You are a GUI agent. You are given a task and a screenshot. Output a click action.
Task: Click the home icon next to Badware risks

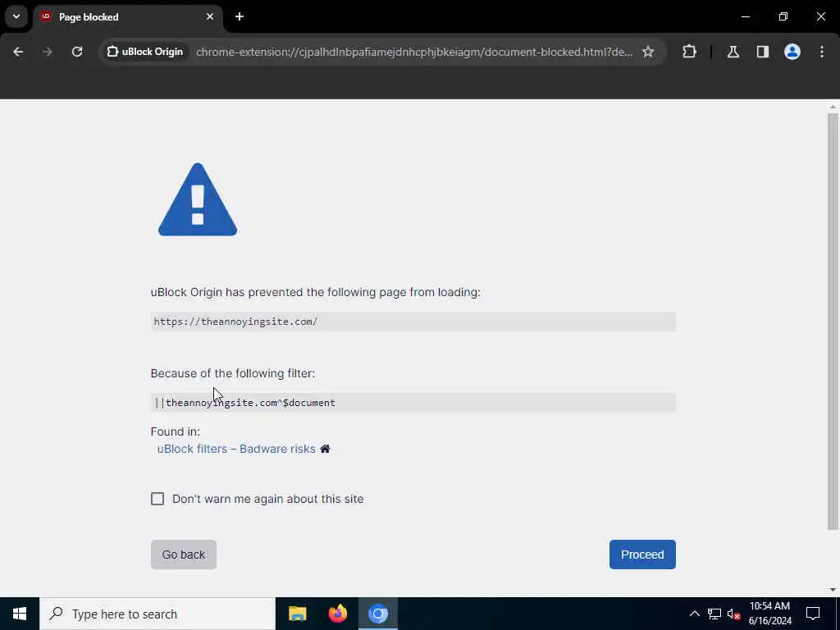pos(325,449)
